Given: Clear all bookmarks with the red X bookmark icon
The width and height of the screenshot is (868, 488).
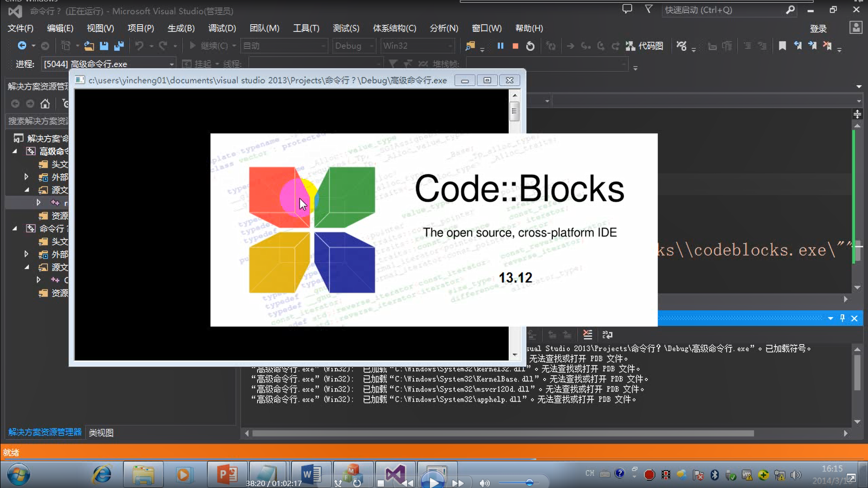Looking at the screenshot, I should 827,46.
